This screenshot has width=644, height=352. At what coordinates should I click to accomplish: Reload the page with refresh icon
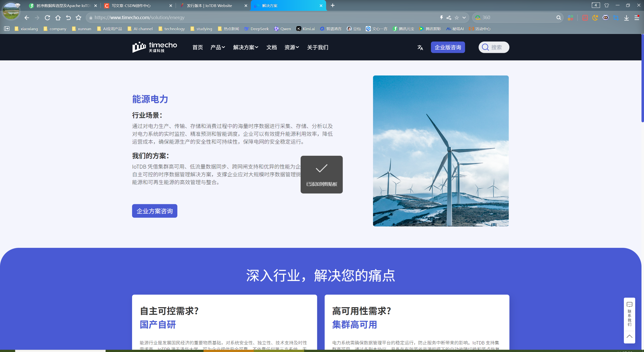pyautogui.click(x=47, y=18)
